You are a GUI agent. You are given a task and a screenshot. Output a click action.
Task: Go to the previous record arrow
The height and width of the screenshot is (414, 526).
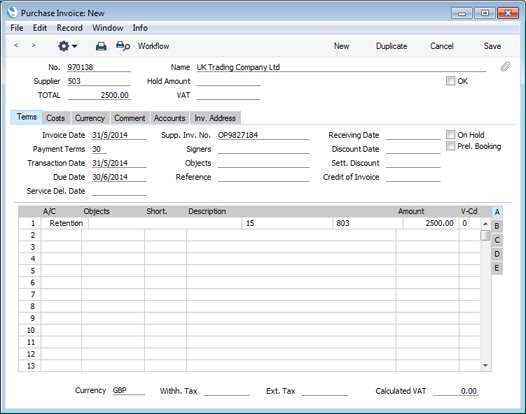coord(16,45)
